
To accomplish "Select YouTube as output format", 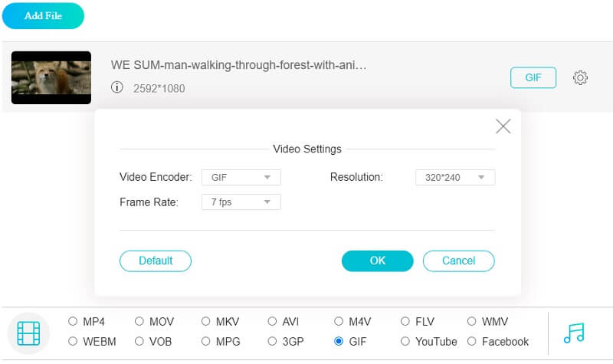I will (x=405, y=342).
